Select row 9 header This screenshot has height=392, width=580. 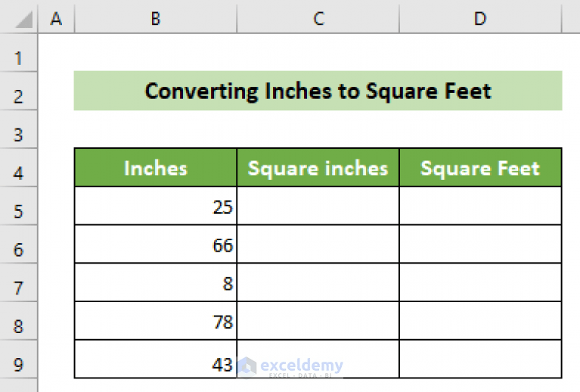(18, 359)
